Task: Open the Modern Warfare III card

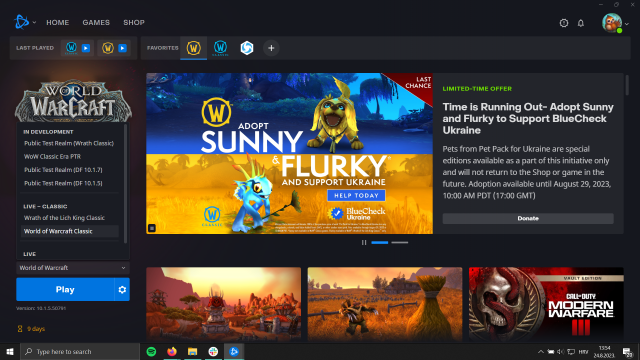Action: (546, 303)
